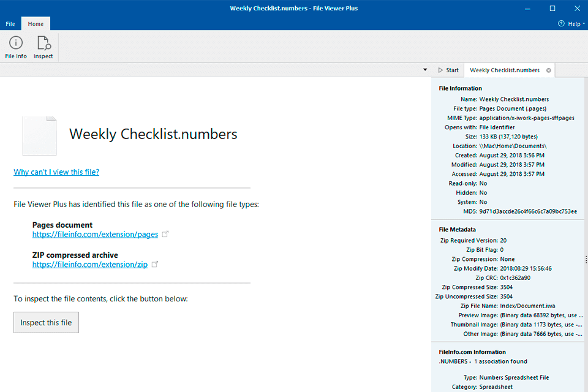The width and height of the screenshot is (588, 392).
Task: Click the Created date August 29, 2018 3:56 PM
Action: click(512, 156)
